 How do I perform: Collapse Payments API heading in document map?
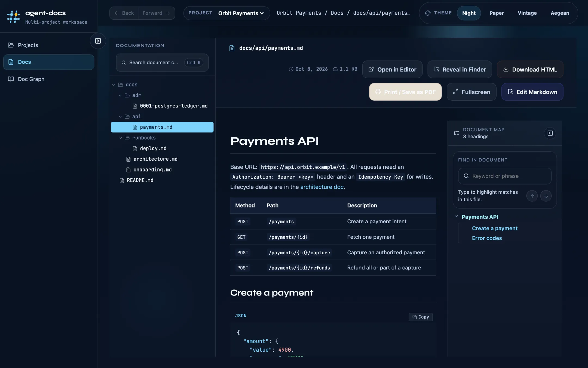click(x=456, y=216)
